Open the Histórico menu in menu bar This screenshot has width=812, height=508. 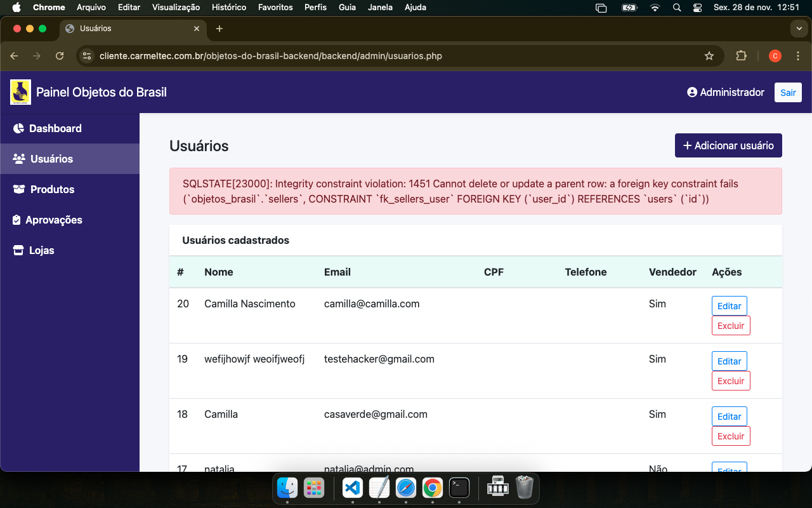pos(228,8)
